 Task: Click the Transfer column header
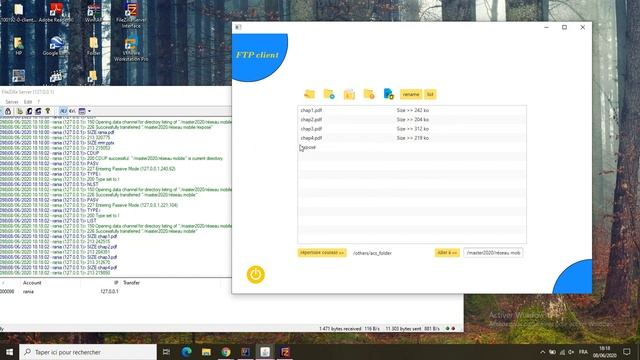[x=131, y=282]
